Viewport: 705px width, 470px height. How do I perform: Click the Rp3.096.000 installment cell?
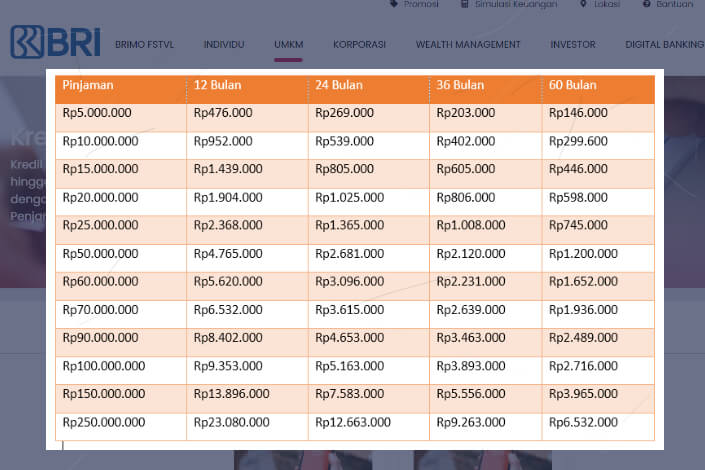click(369, 286)
